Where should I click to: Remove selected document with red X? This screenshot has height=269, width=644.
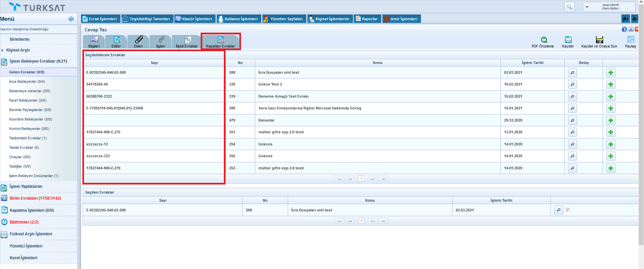tap(568, 210)
